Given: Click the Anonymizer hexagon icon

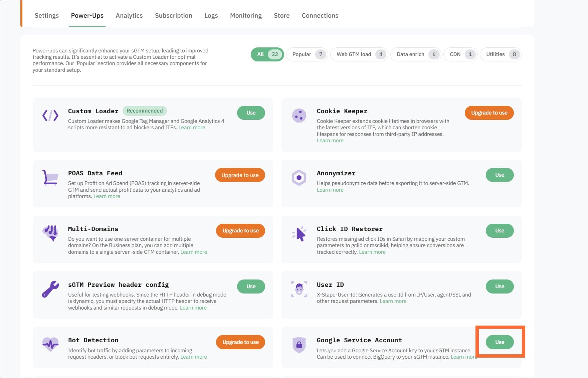Looking at the screenshot, I should 299,178.
